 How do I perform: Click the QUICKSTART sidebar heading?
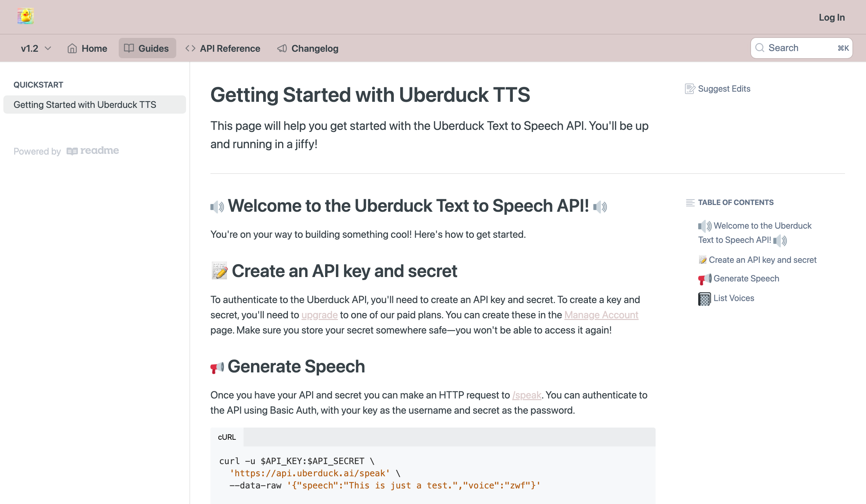click(x=38, y=85)
